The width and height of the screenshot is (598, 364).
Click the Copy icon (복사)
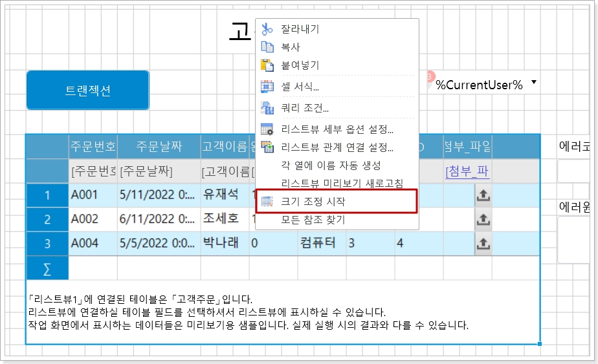click(267, 47)
